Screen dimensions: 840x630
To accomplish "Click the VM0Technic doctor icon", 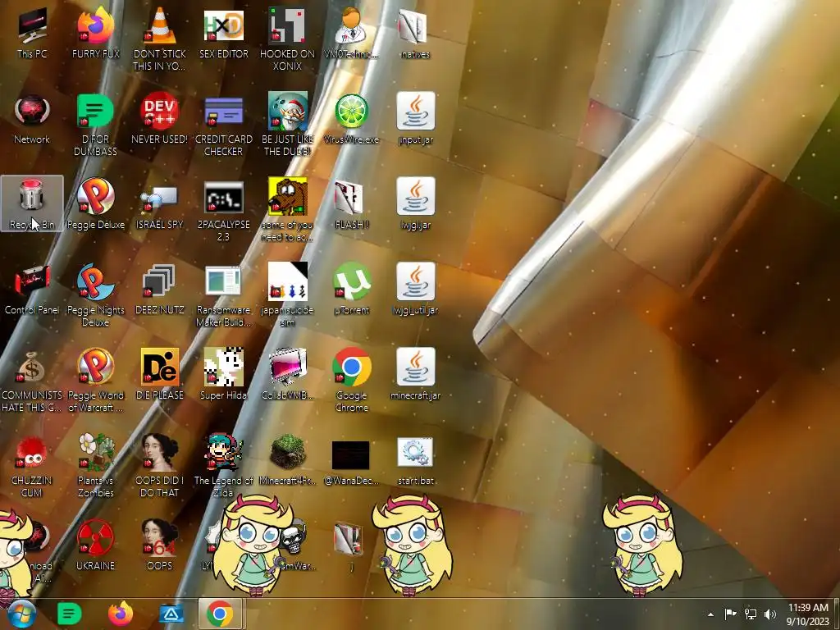I will point(351,33).
